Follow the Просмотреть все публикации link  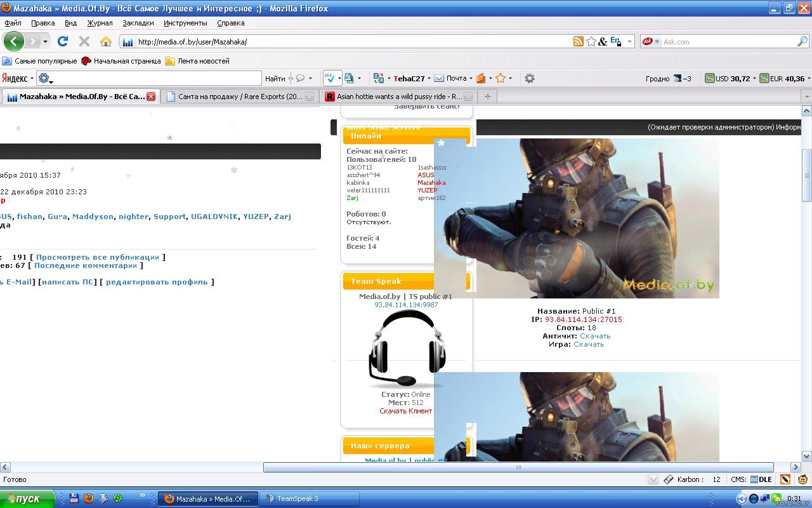point(97,257)
